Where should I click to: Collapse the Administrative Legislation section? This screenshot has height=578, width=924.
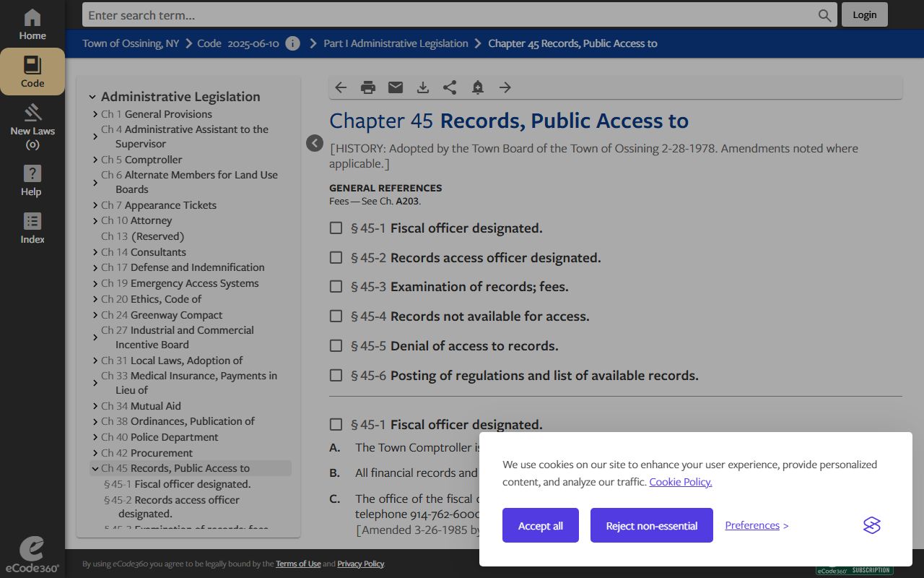tap(92, 97)
